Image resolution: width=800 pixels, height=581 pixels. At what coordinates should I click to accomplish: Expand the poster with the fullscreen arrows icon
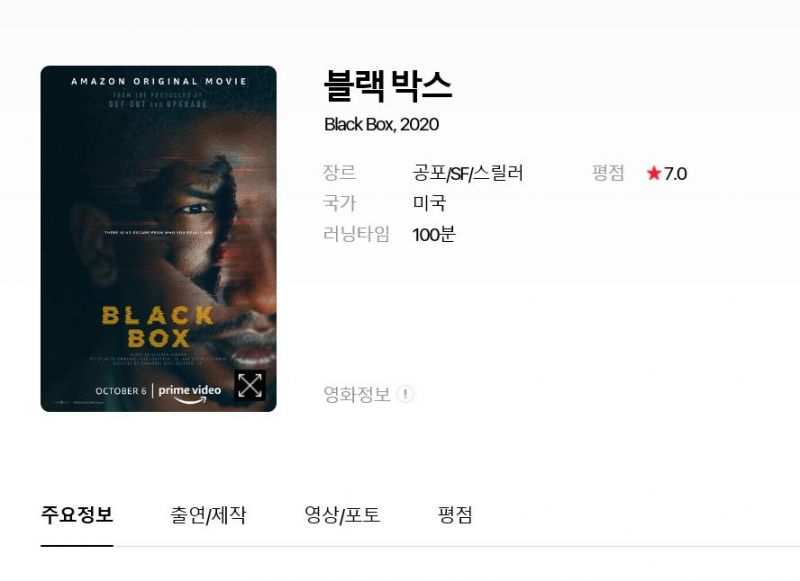[x=250, y=385]
